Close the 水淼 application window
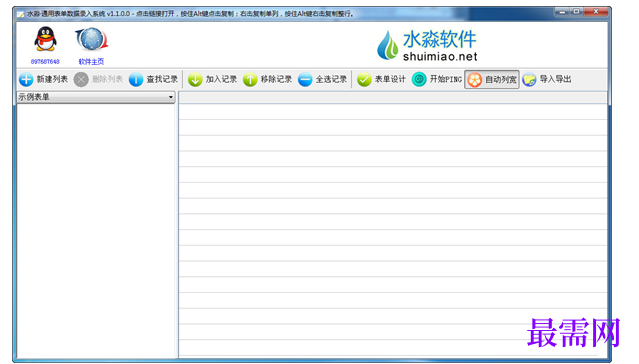 pyautogui.click(x=596, y=12)
